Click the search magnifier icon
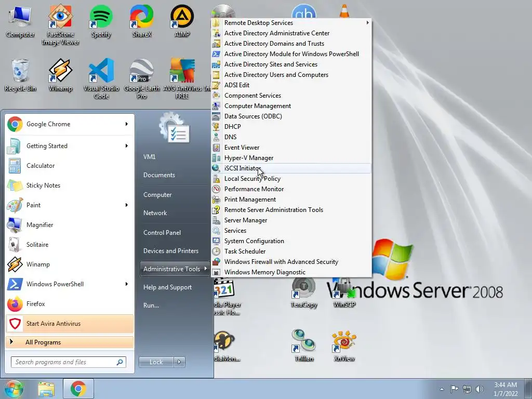The image size is (532, 399). tap(119, 362)
